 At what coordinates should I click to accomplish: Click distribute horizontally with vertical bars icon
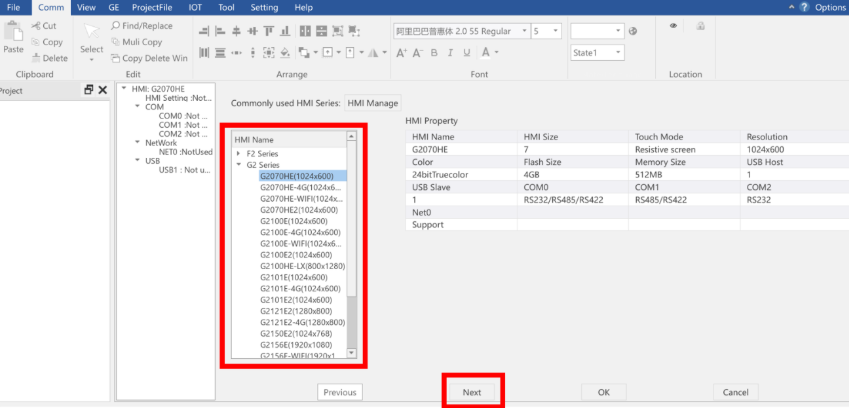point(204,52)
